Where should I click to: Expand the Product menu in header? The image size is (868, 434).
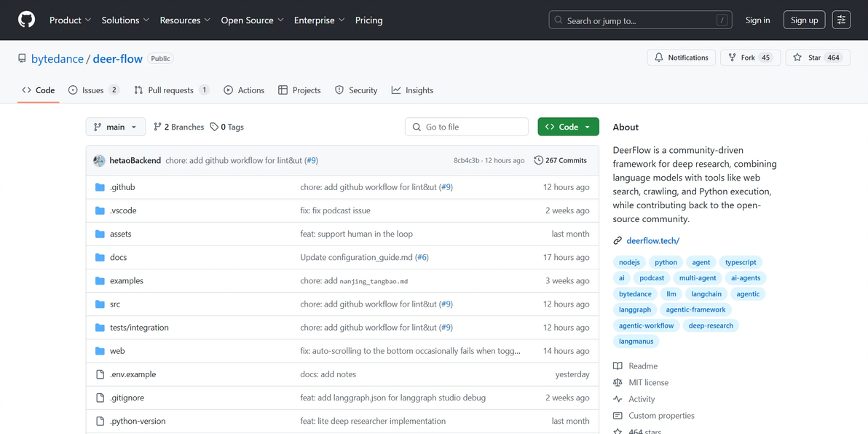[x=70, y=20]
